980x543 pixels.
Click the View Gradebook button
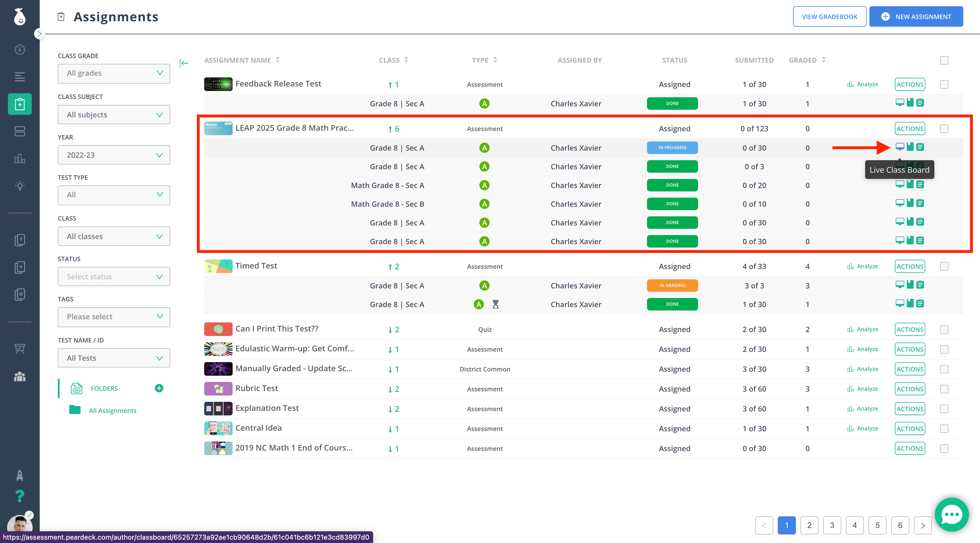(x=829, y=17)
